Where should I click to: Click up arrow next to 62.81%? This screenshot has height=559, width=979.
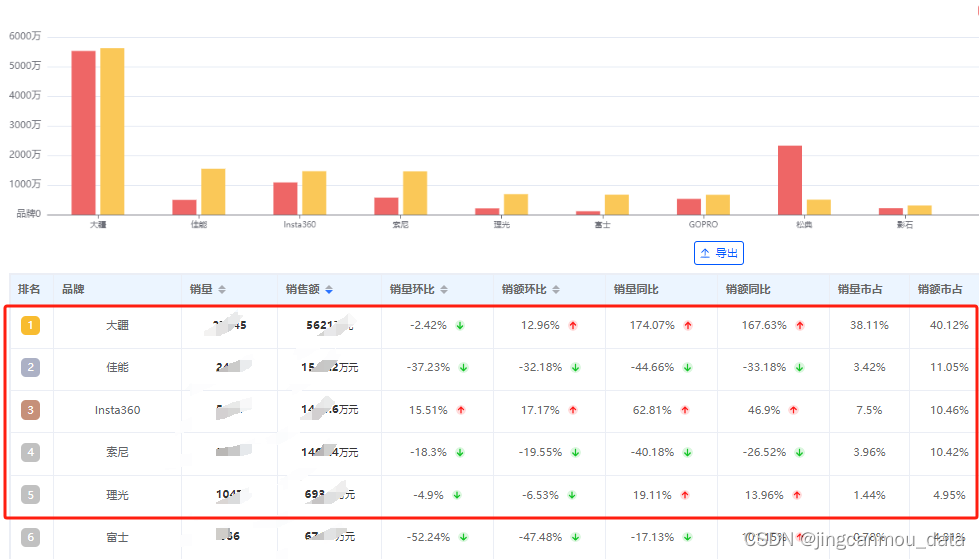[x=685, y=410]
